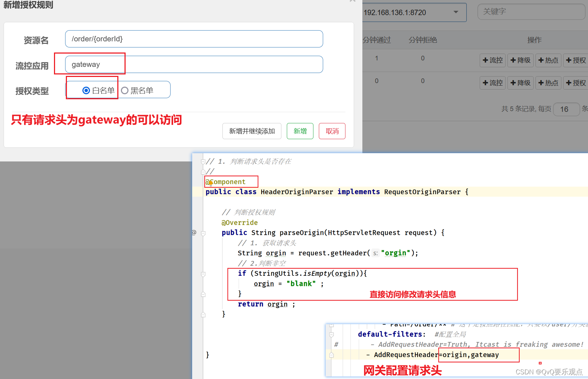This screenshot has height=379, width=588.
Task: Click the @Override annotation
Action: pos(240,223)
